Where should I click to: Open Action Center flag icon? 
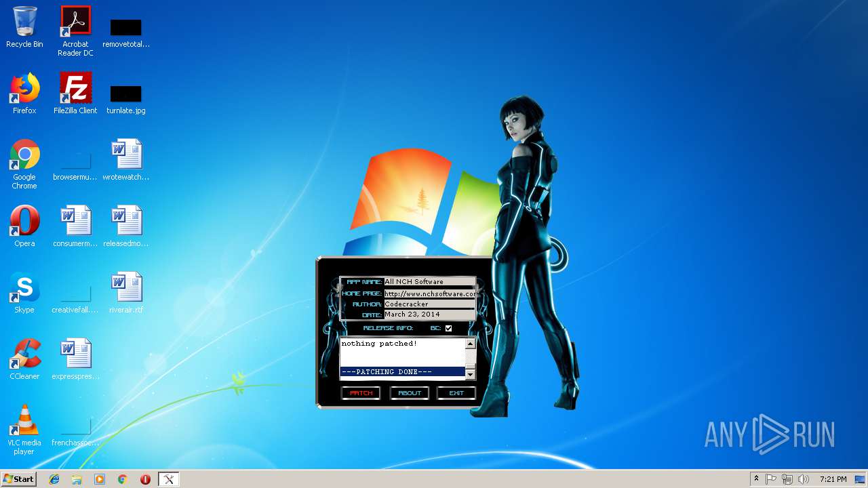click(x=771, y=479)
